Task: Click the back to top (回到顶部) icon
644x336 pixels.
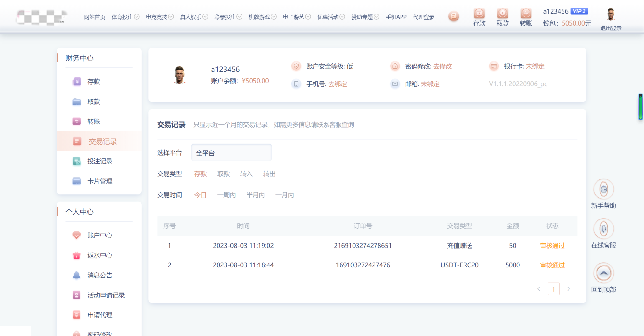Action: (x=603, y=273)
